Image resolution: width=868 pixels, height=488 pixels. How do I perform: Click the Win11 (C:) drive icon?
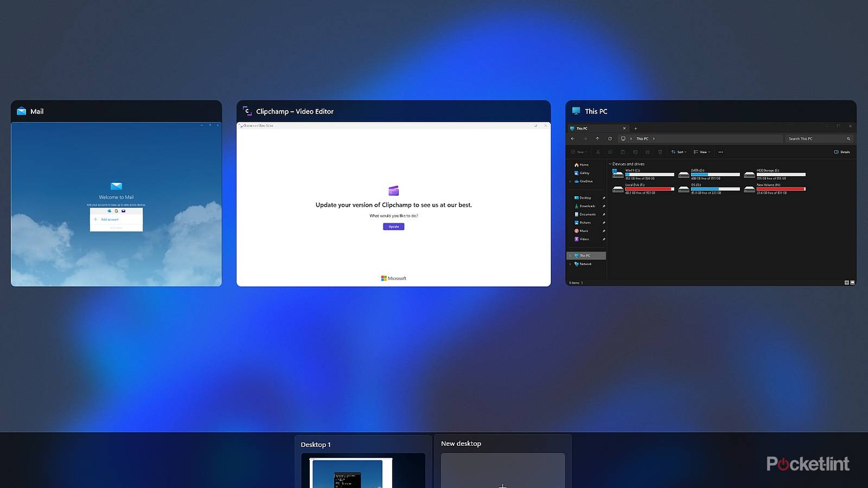pos(617,174)
